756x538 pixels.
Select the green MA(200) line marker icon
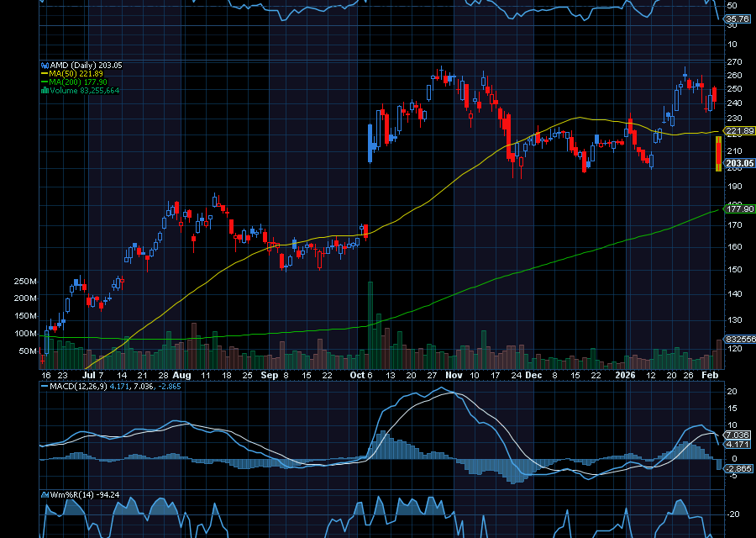pos(45,81)
